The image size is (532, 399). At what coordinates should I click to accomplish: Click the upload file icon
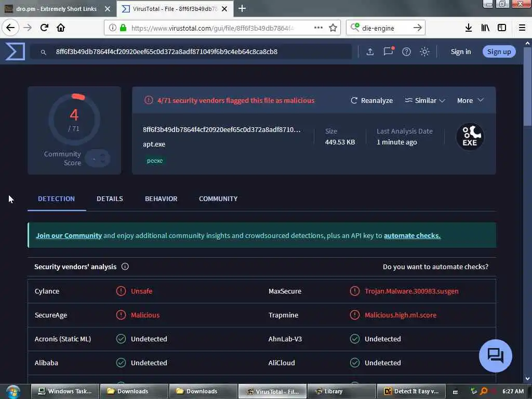tap(370, 51)
